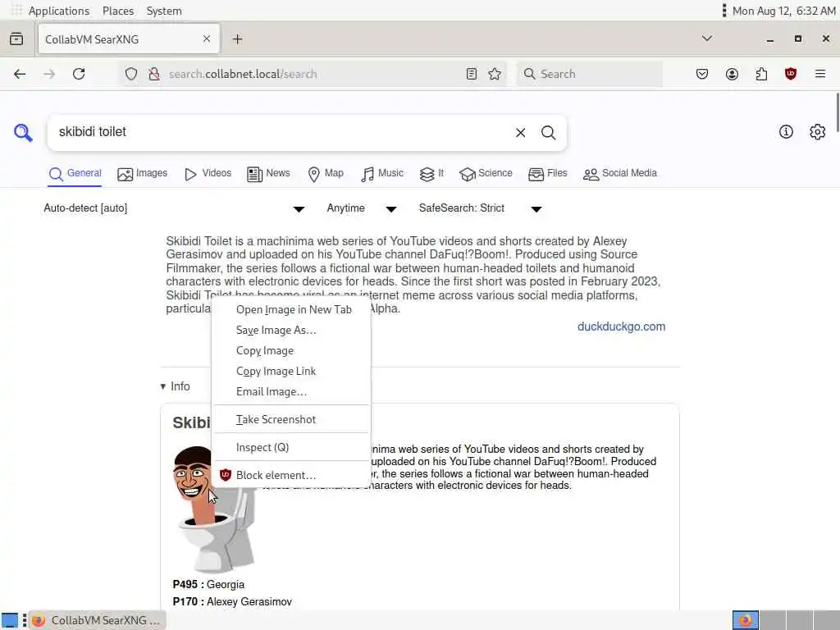Click the SearXNG magnifier logo
This screenshot has height=630, width=840.
pos(23,132)
